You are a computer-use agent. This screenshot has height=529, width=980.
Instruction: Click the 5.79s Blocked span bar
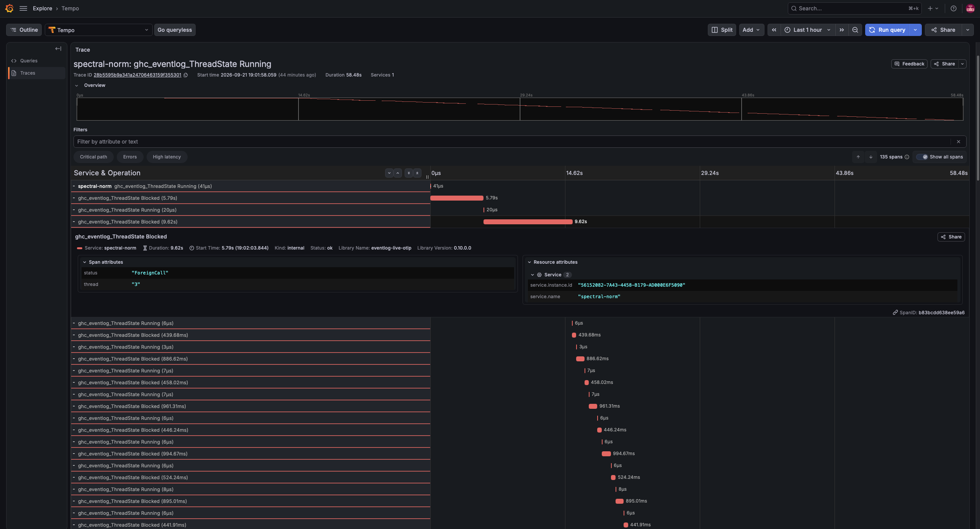coord(457,198)
